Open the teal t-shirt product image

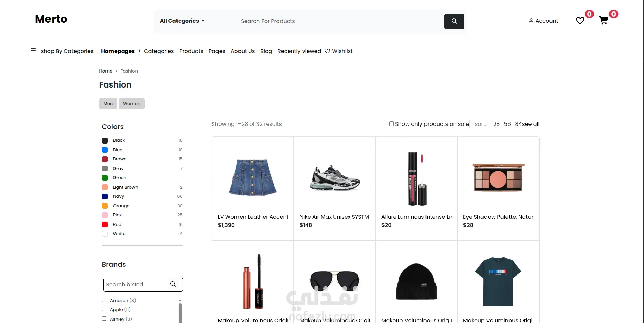498,282
